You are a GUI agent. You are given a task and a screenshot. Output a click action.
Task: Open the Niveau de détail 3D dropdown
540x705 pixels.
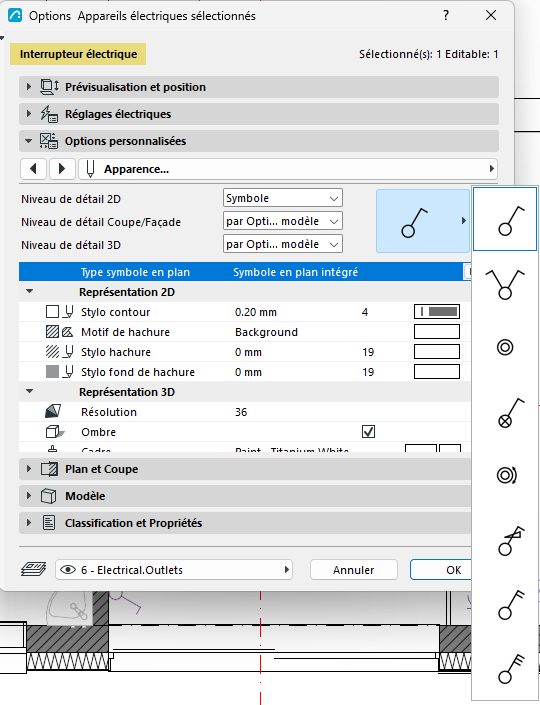(283, 244)
